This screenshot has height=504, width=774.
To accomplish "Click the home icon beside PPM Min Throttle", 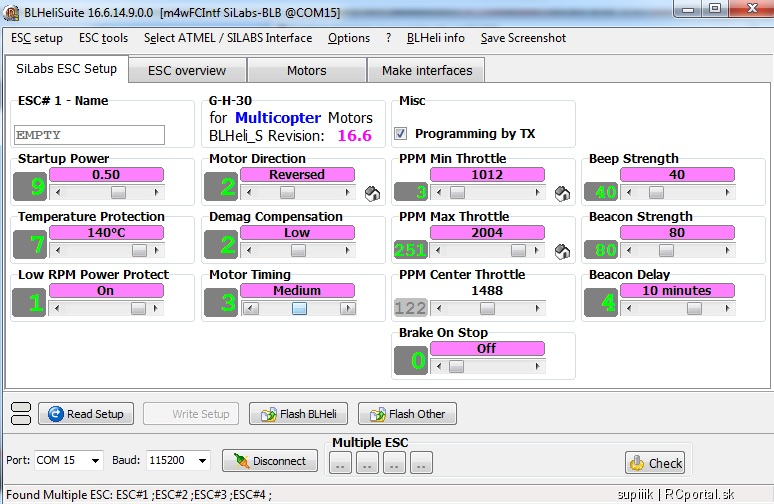I will (x=562, y=194).
